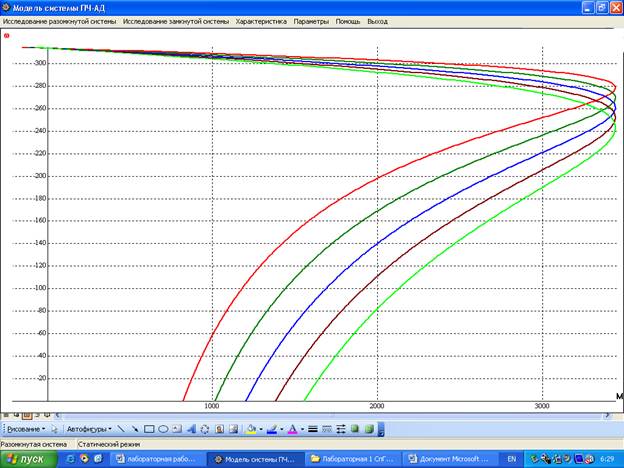The image size is (624, 468).
Task: Open the Характеристика menu
Action: (261, 21)
